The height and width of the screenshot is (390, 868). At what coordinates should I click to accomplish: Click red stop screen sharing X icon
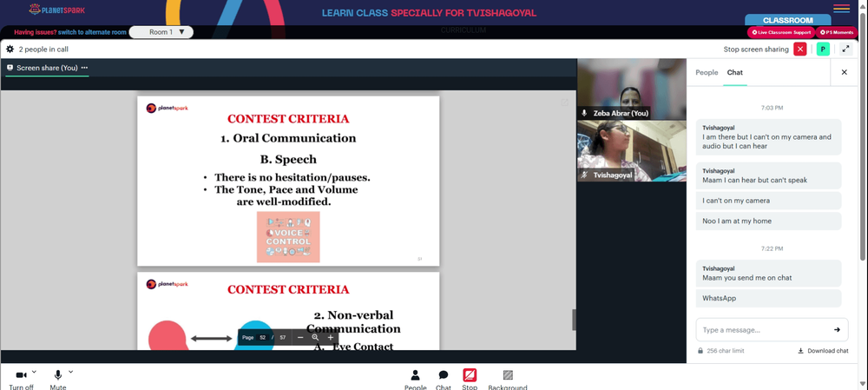800,50
